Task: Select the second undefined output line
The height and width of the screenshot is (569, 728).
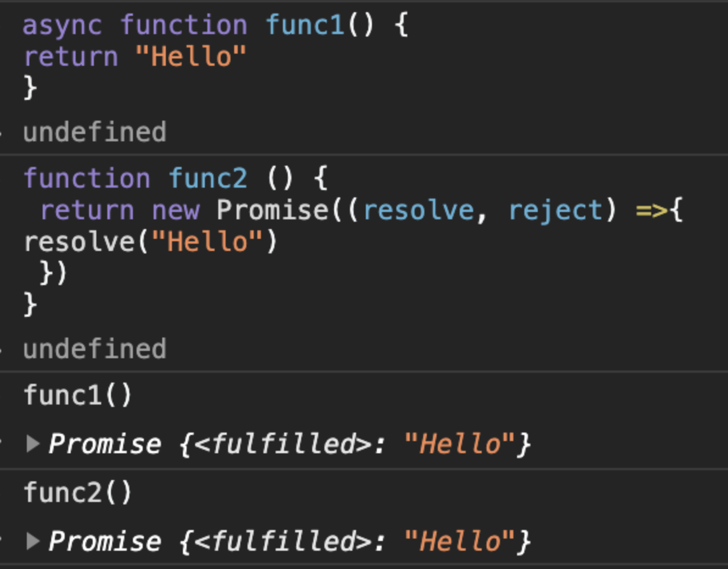Action: point(95,349)
